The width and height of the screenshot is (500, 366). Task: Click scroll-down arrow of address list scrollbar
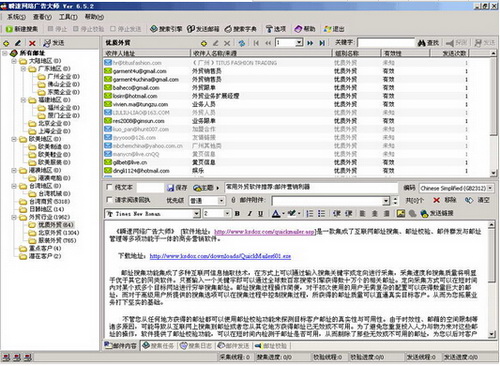tap(493, 173)
